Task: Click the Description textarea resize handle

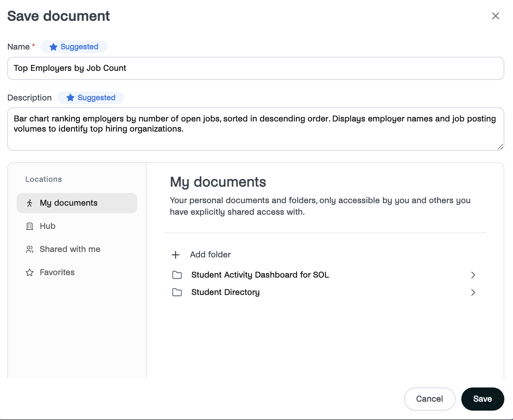Action: (x=500, y=147)
